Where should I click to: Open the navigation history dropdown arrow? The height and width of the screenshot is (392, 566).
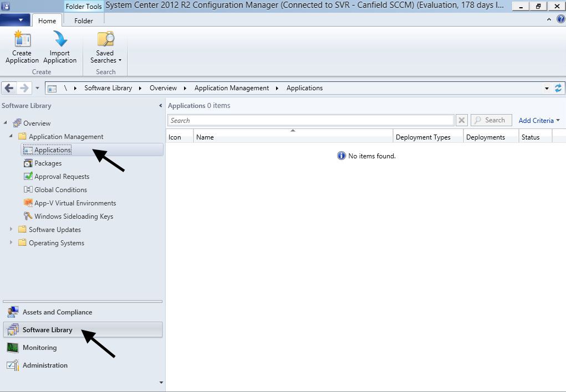[37, 88]
